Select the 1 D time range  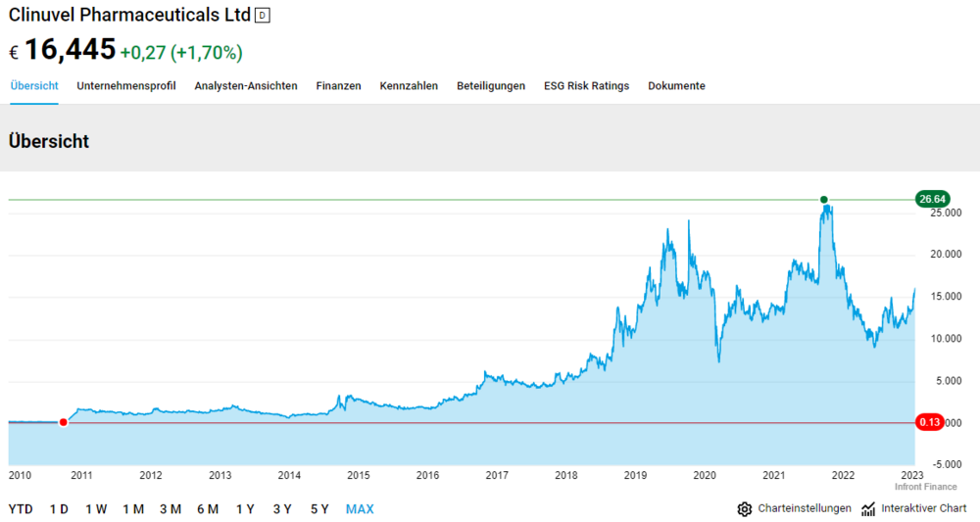pos(59,509)
